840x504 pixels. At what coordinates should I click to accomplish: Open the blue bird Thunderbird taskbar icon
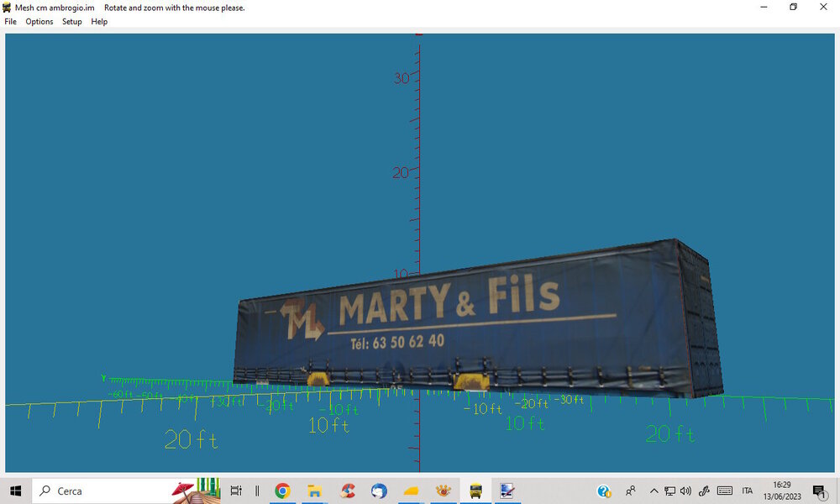pyautogui.click(x=379, y=491)
